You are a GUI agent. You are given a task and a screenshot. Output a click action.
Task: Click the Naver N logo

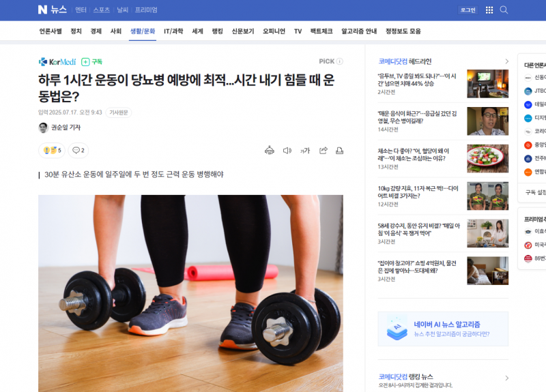click(42, 10)
